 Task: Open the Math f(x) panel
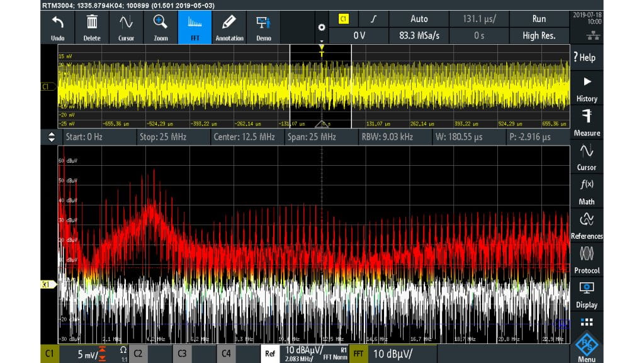tap(586, 192)
